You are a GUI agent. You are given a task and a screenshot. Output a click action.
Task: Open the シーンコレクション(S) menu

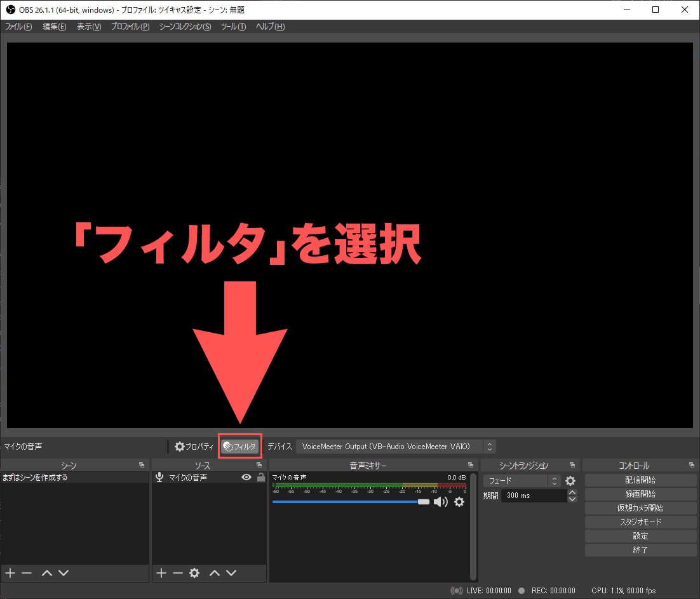[x=185, y=27]
